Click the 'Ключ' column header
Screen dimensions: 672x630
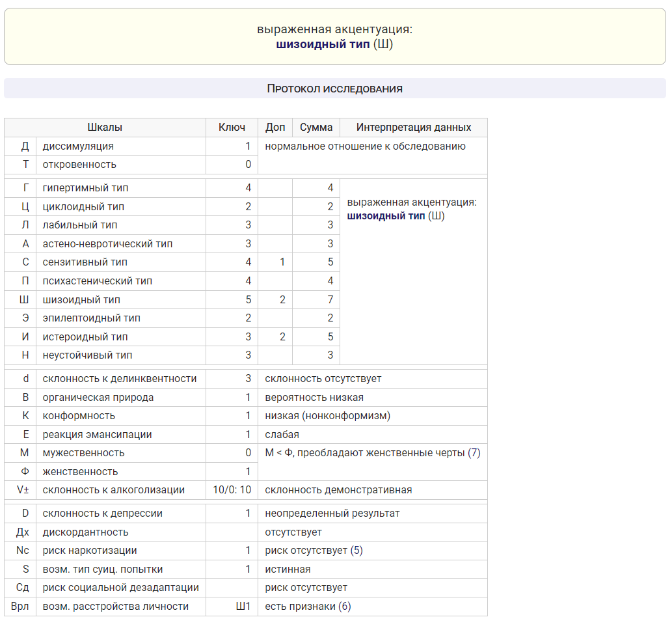[x=232, y=128]
